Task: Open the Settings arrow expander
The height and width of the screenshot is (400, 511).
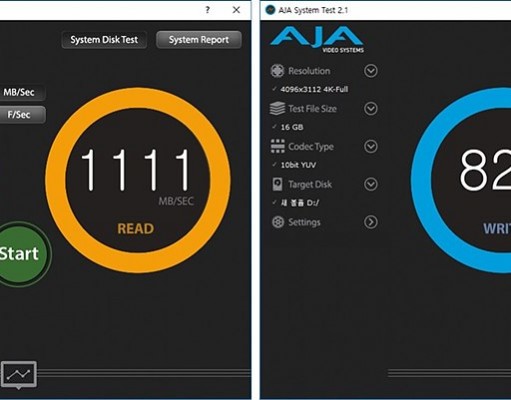Action: pyautogui.click(x=371, y=222)
